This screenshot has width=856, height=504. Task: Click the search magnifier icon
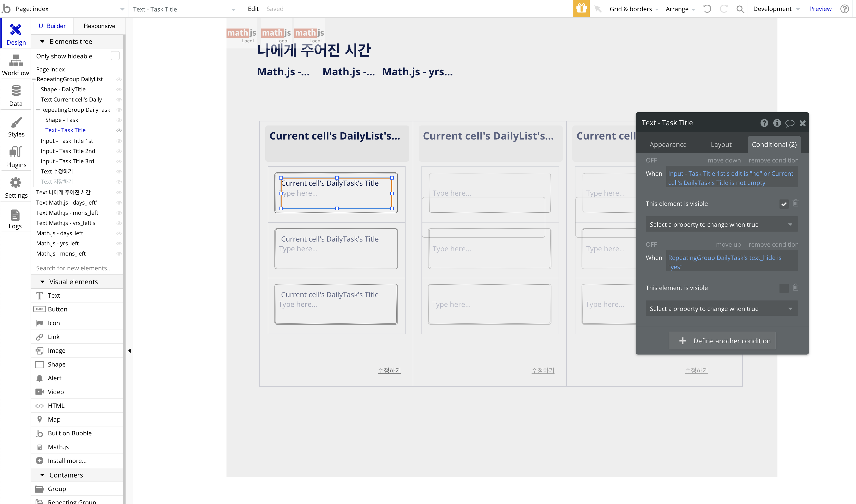click(740, 9)
